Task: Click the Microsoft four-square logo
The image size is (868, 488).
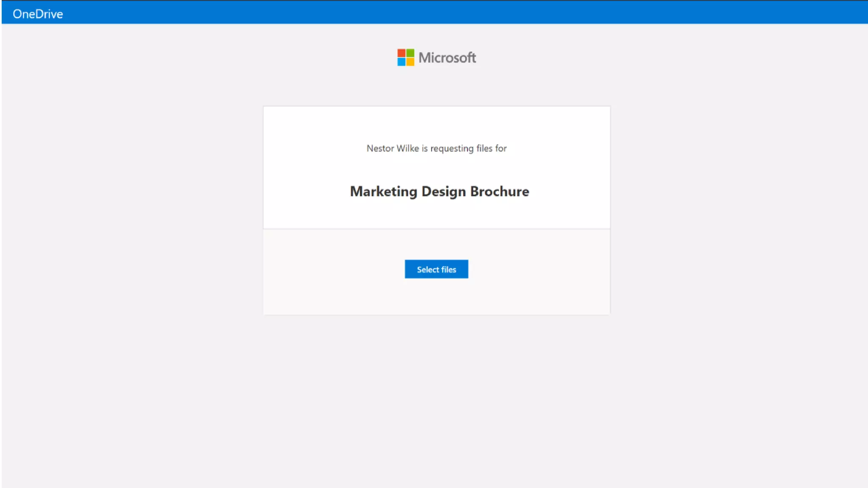Action: click(406, 57)
